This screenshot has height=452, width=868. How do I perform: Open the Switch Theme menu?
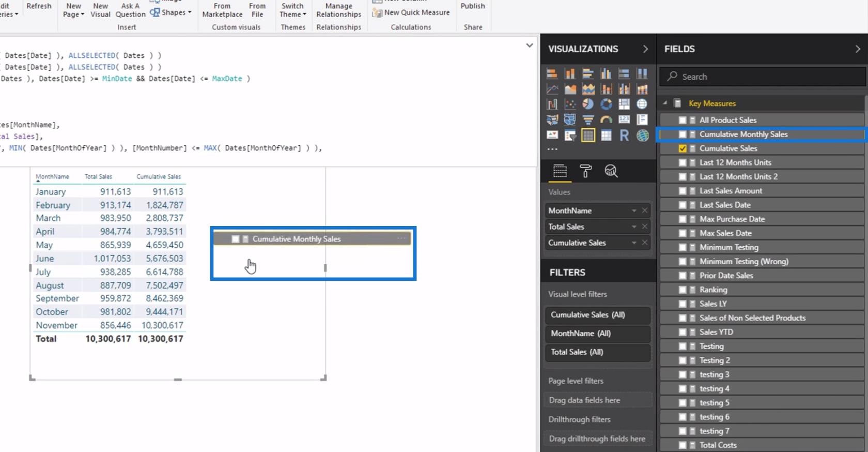[x=293, y=10]
